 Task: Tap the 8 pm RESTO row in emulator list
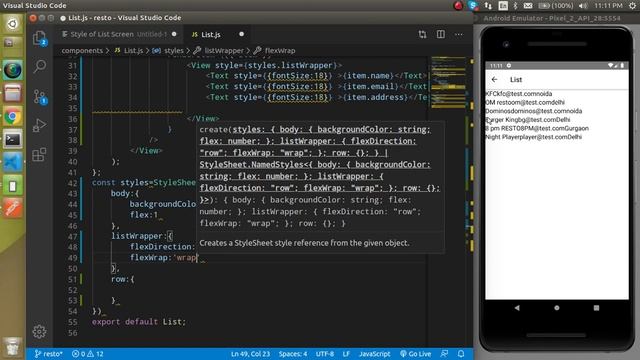(x=537, y=128)
